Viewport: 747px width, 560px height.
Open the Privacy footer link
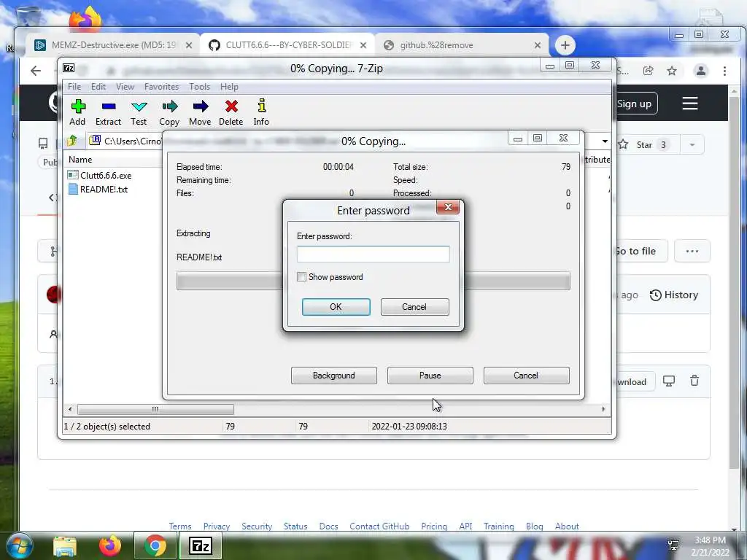point(217,526)
